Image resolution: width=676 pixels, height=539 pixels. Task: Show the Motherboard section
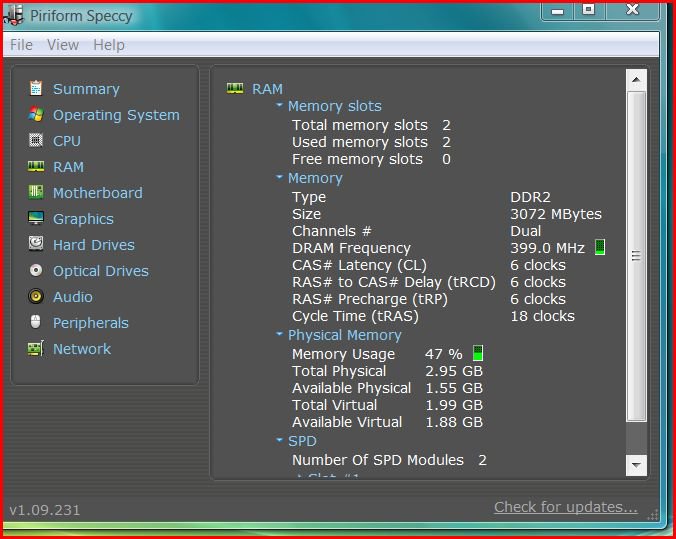(98, 193)
